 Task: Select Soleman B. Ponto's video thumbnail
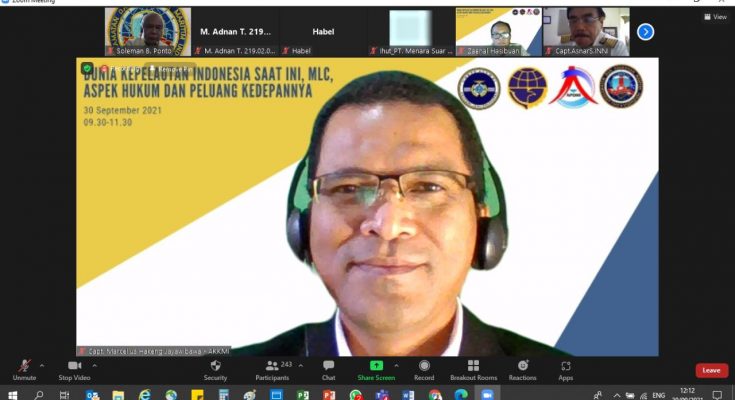click(x=148, y=31)
